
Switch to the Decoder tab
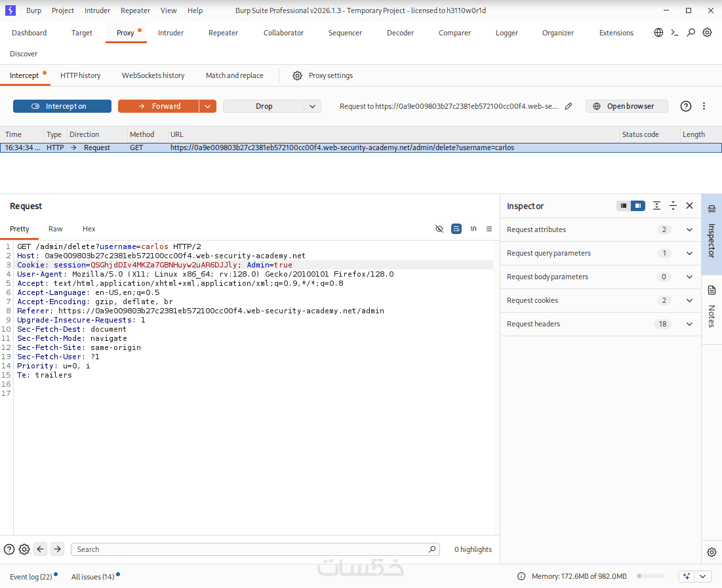click(400, 33)
